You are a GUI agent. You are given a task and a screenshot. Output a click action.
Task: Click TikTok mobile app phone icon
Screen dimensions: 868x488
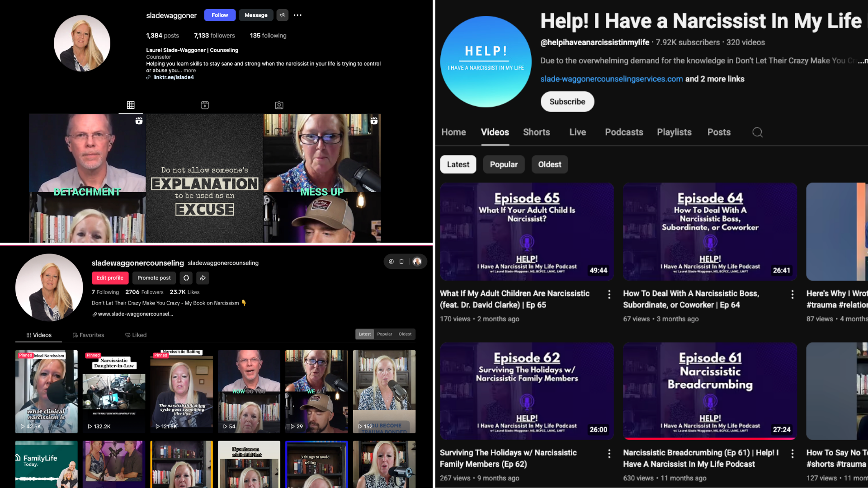pyautogui.click(x=401, y=261)
